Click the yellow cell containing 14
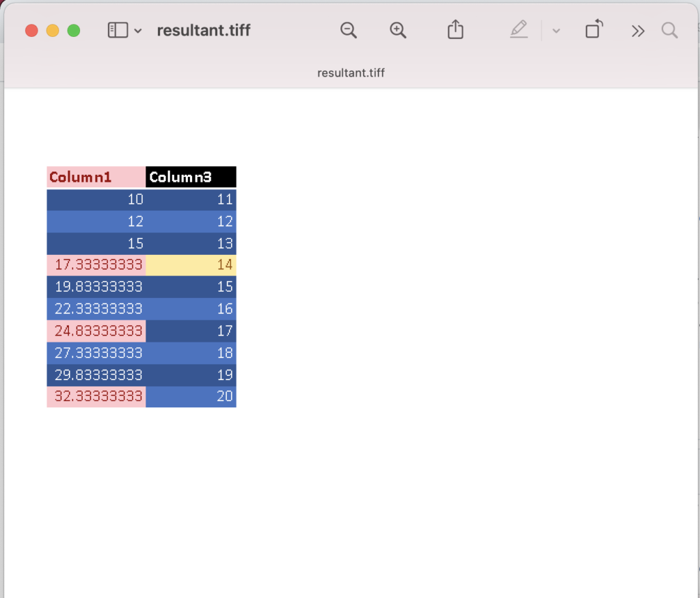 coord(191,264)
